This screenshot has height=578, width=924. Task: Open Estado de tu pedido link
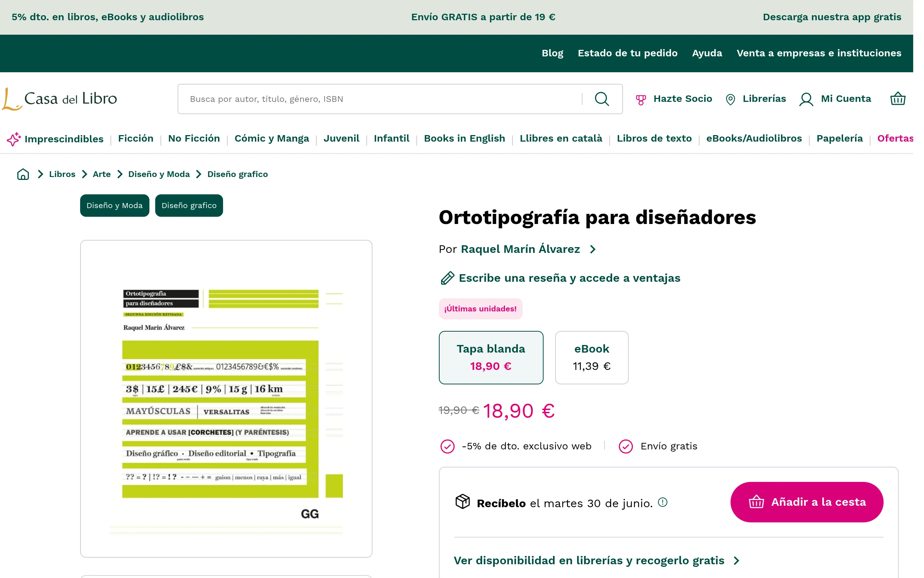coord(627,53)
